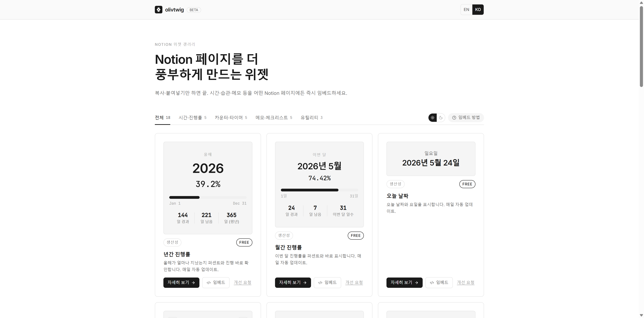This screenshot has height=318, width=644.
Task: Click 임베드 button on 월간 진행률 card
Action: pyautogui.click(x=327, y=282)
